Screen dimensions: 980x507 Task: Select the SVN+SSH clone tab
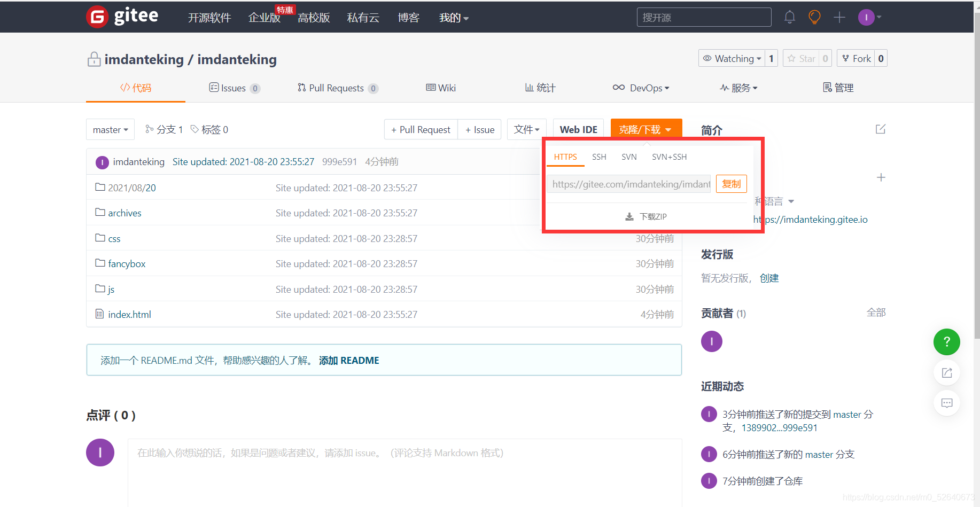[x=670, y=157]
